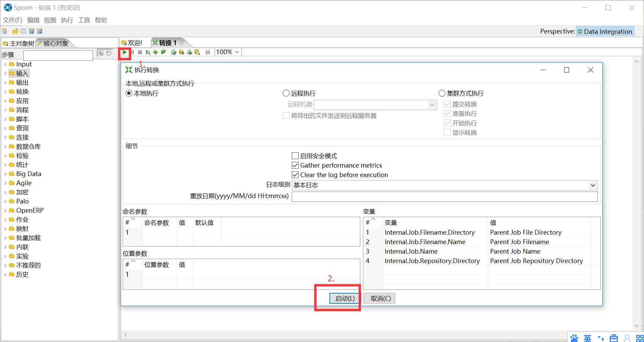The width and height of the screenshot is (644, 342).
Task: Select the 本地执行 radio option
Action: [129, 93]
